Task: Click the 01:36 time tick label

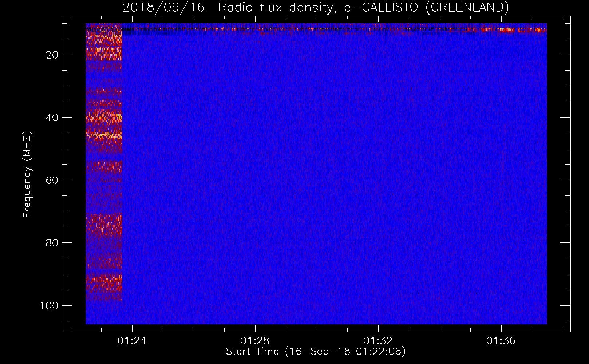Action: point(501,341)
